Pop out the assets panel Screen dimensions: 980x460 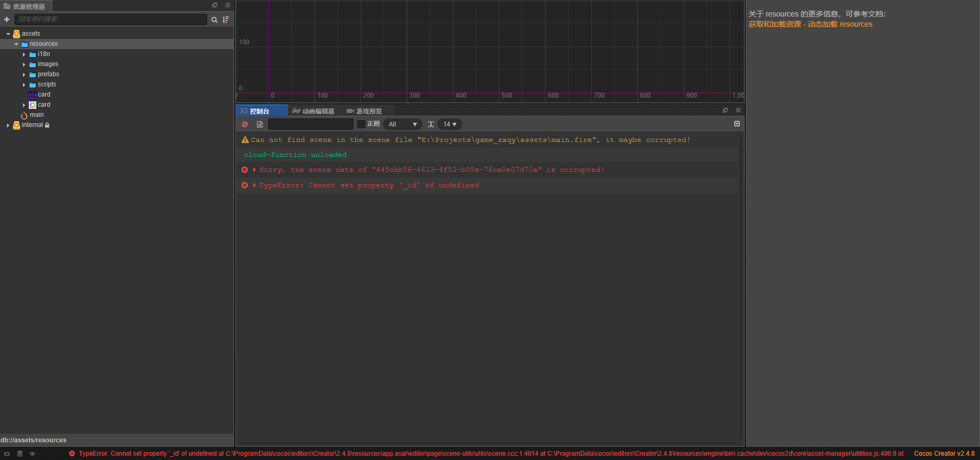click(215, 5)
